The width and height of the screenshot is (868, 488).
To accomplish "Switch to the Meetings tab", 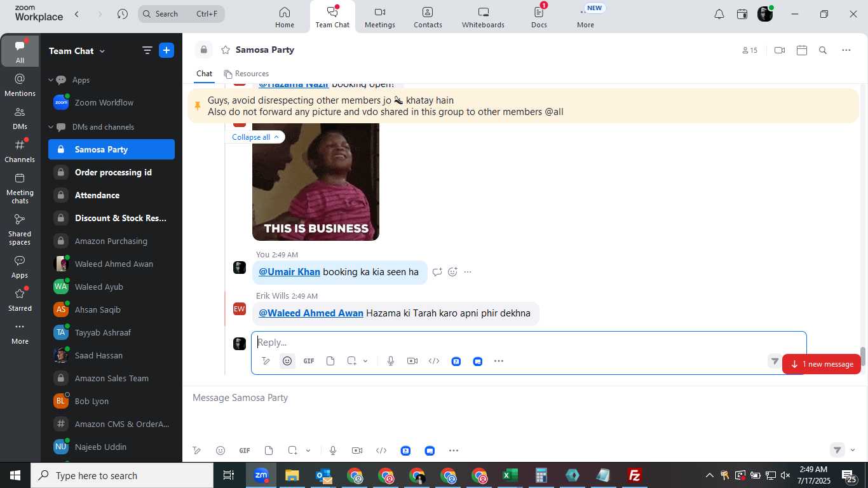I will pos(380,17).
